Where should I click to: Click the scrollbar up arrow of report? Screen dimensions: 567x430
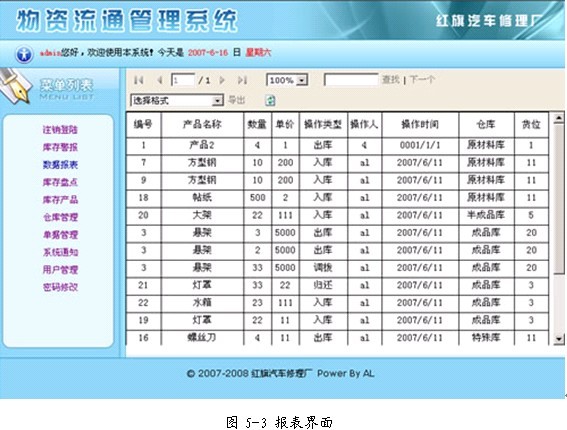click(559, 118)
